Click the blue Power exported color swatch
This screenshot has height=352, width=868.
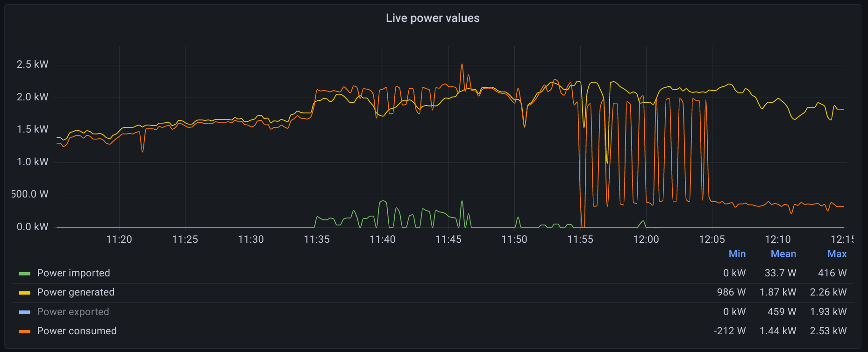tap(24, 312)
